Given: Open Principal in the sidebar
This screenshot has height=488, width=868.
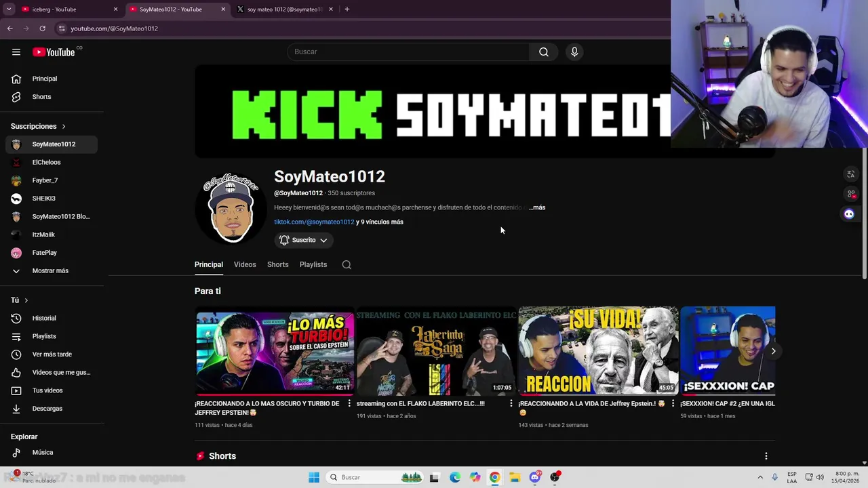Looking at the screenshot, I should [x=52, y=79].
